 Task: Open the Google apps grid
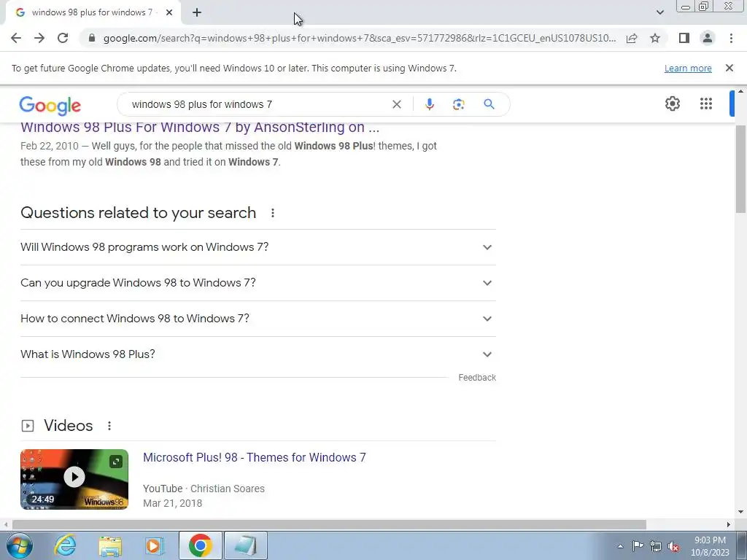tap(706, 104)
